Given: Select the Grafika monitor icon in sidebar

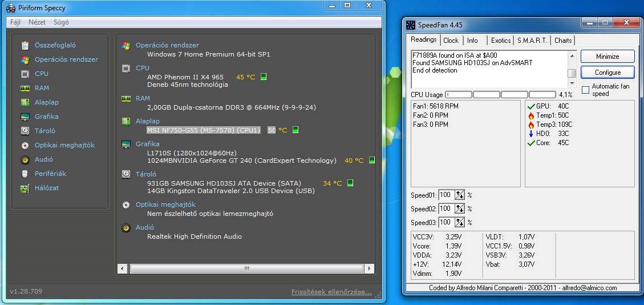Looking at the screenshot, I should pyautogui.click(x=25, y=117).
